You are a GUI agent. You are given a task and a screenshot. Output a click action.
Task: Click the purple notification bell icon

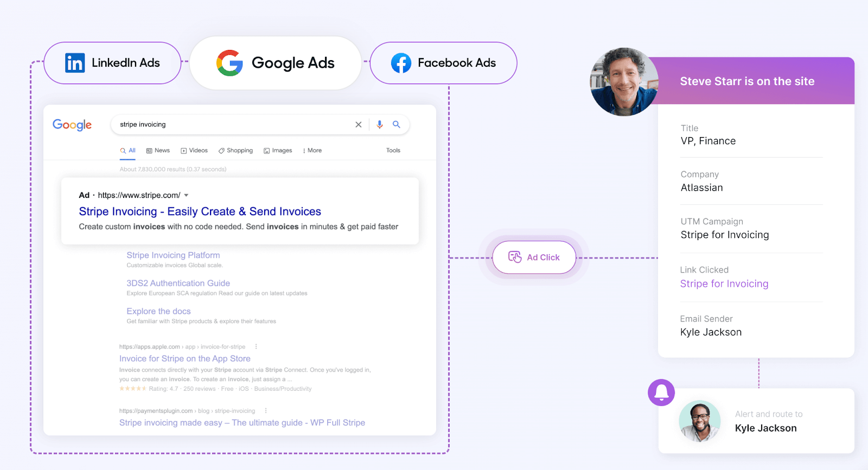(661, 392)
